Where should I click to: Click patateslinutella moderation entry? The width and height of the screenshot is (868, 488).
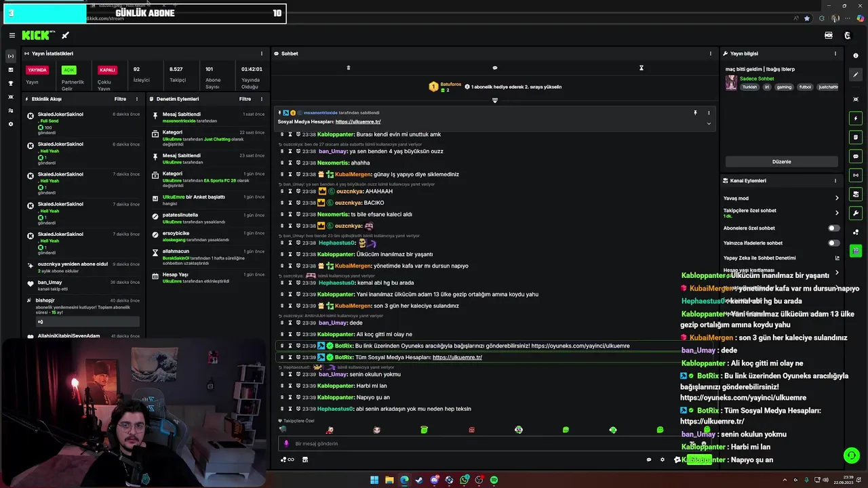(209, 218)
